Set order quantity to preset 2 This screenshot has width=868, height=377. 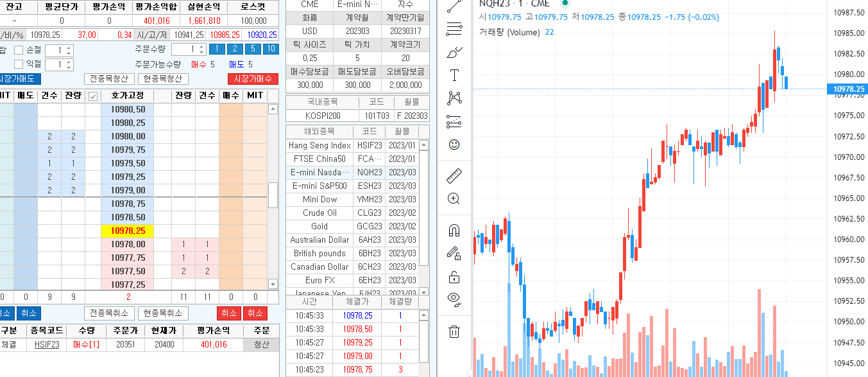coord(235,49)
